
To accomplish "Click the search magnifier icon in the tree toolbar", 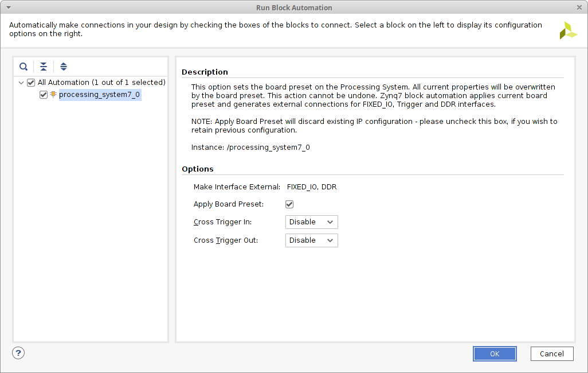I will coord(23,67).
